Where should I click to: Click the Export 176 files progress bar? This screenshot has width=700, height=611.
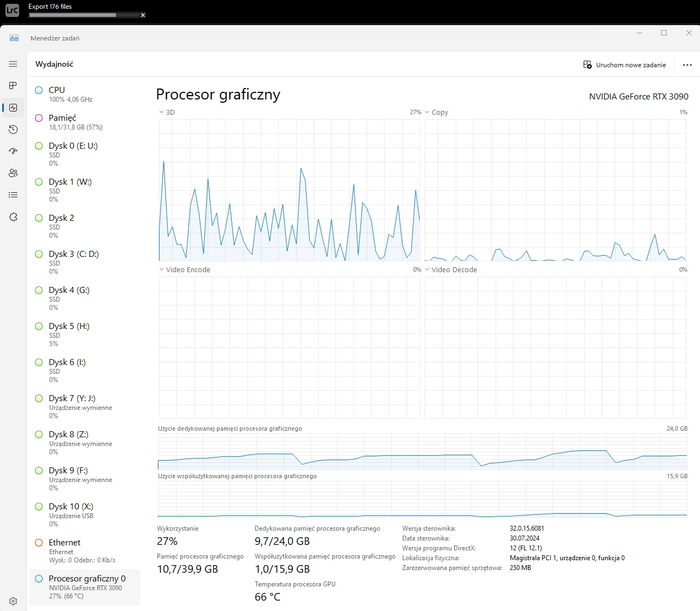tap(84, 15)
